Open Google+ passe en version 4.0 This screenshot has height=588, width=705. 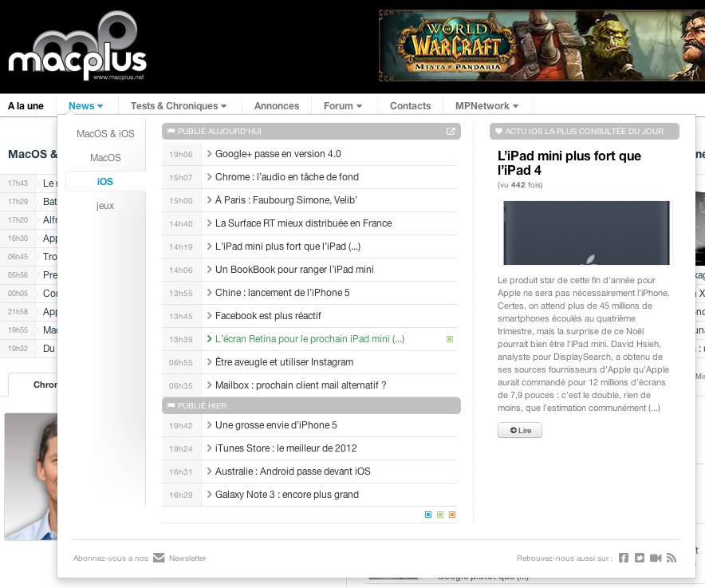tap(278, 154)
